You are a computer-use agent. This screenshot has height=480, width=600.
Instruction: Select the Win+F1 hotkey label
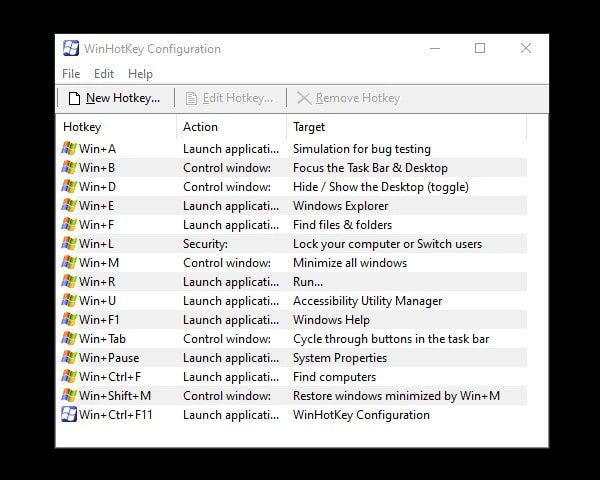coord(99,320)
